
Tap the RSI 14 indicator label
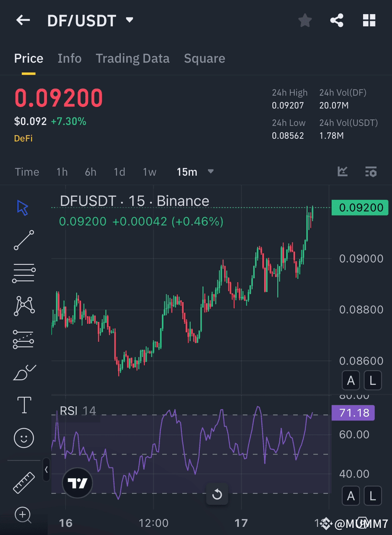(x=78, y=411)
